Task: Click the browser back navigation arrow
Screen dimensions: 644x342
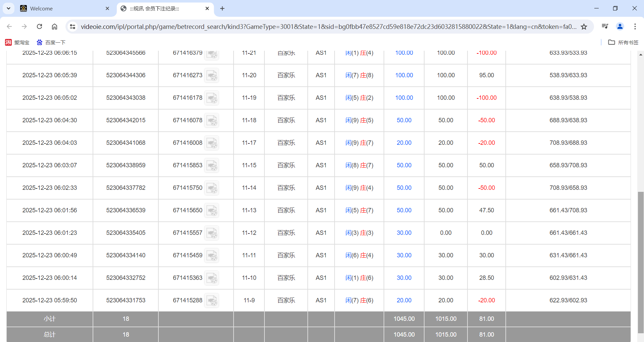Action: click(x=9, y=27)
